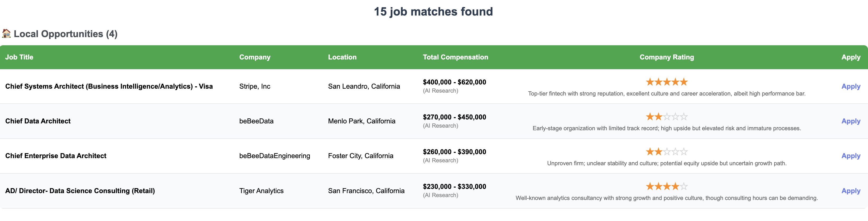The image size is (868, 221).
Task: Click the four-star rating for Tiger Analytics
Action: 667,186
